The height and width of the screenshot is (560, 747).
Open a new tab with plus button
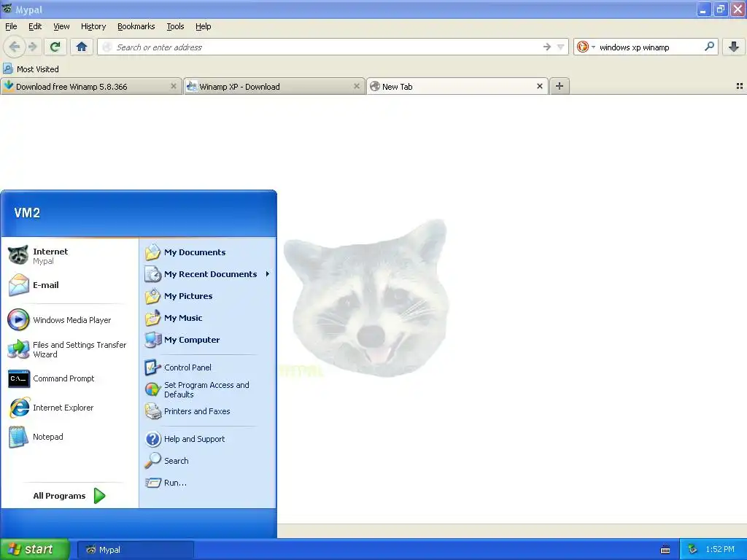560,86
